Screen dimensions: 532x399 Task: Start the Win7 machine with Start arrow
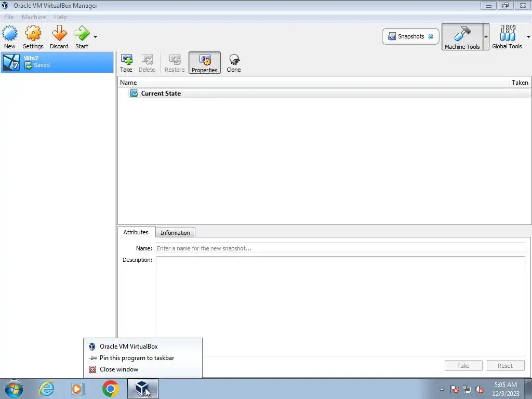(x=82, y=37)
